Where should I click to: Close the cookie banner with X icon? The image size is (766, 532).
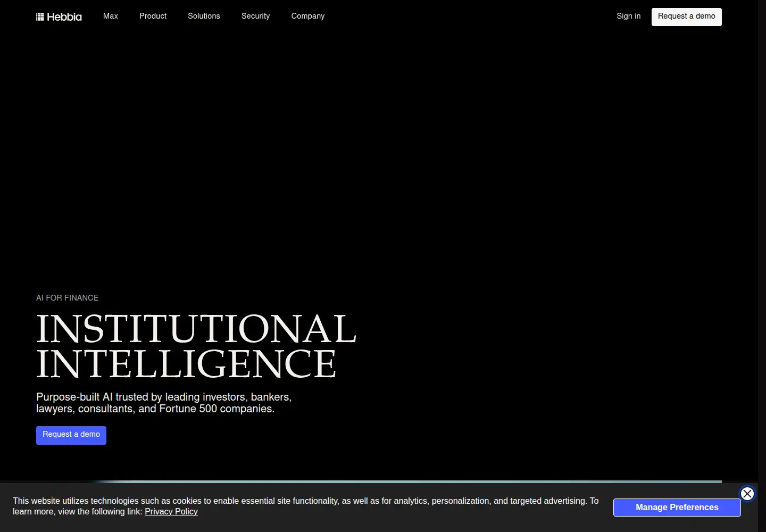point(747,494)
